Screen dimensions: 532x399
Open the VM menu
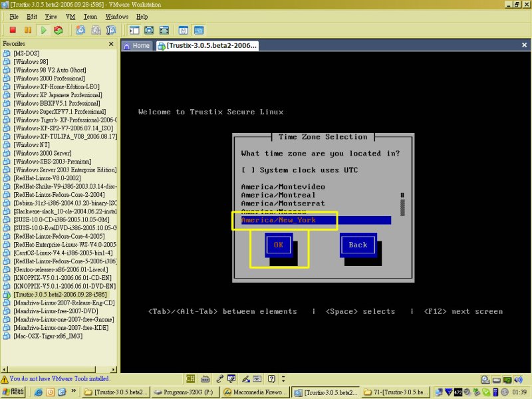point(70,17)
